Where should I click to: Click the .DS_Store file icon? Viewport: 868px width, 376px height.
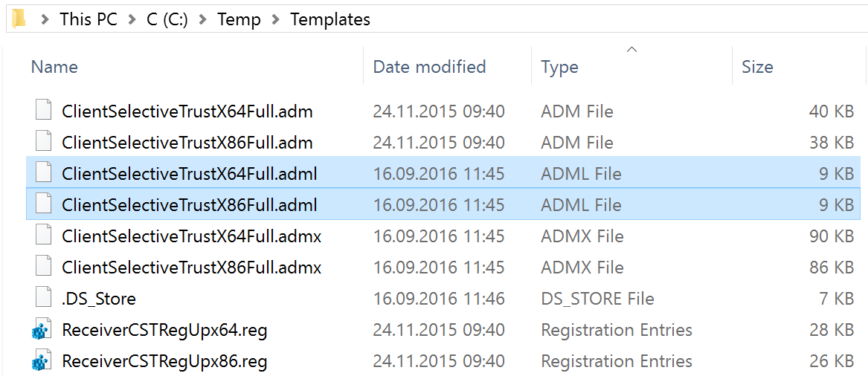(x=44, y=299)
